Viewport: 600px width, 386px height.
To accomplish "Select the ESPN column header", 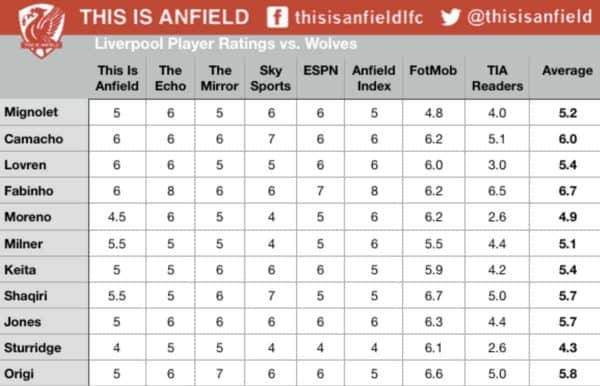I will tap(321, 71).
